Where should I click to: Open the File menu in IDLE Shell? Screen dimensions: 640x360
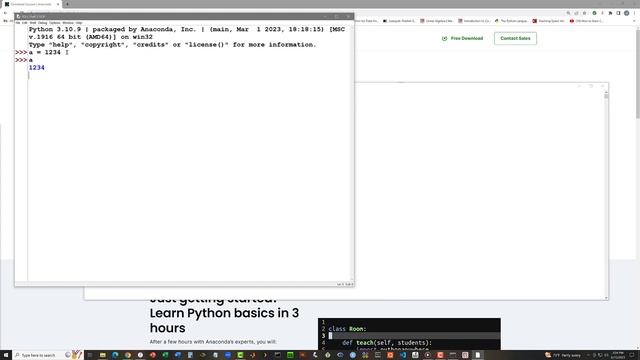[18, 23]
